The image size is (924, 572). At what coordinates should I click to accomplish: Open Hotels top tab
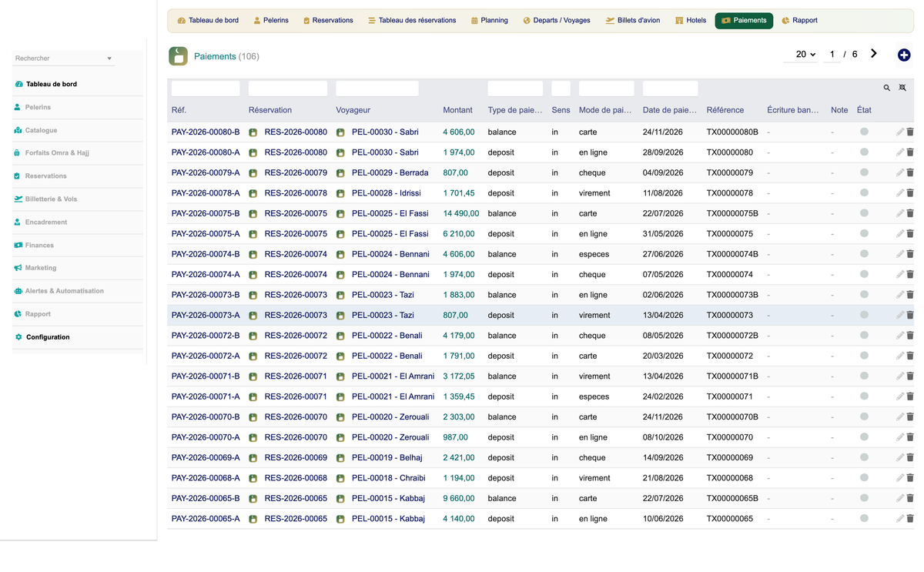[x=691, y=21]
